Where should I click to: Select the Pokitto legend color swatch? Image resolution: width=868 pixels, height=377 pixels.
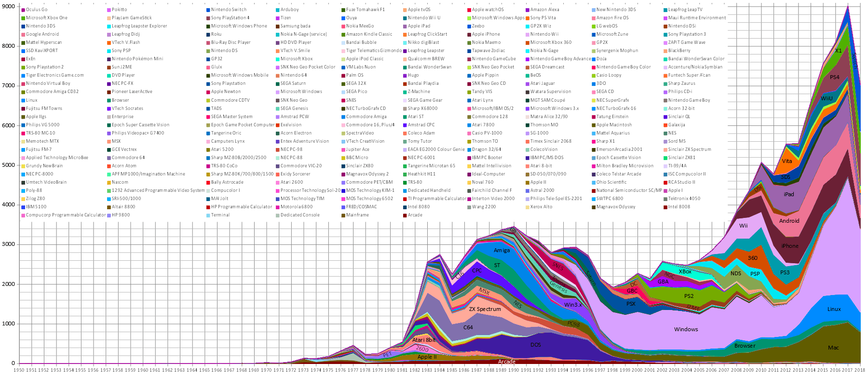coord(109,10)
